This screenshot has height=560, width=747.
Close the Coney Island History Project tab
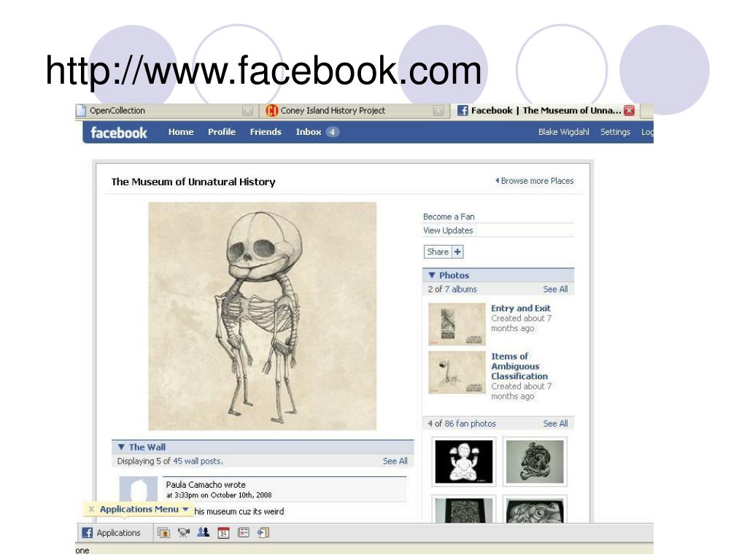click(x=438, y=111)
